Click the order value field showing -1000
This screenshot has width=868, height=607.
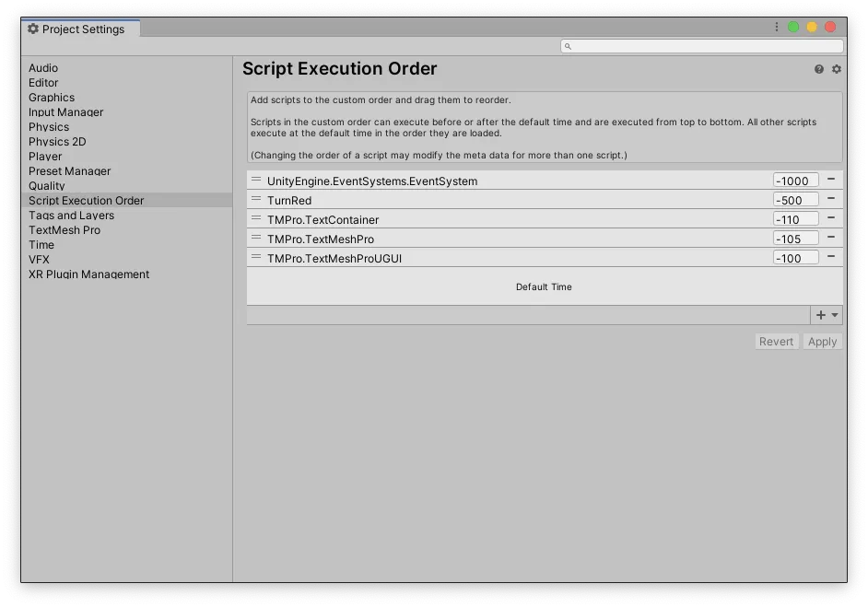(x=796, y=181)
